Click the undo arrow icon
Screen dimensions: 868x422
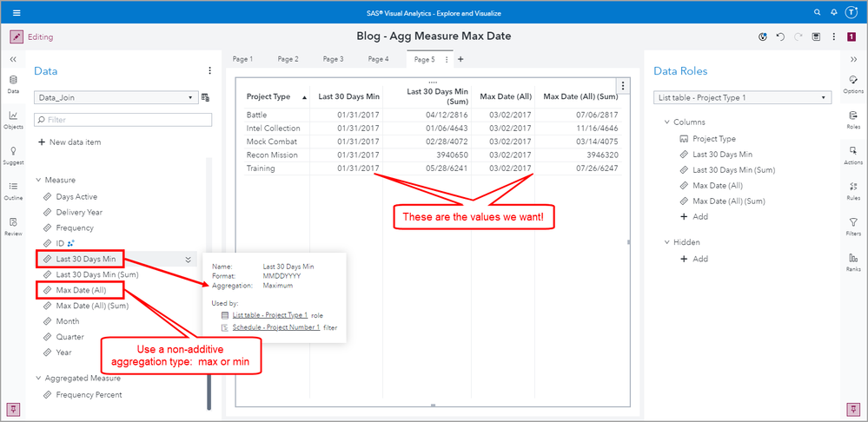[x=780, y=37]
